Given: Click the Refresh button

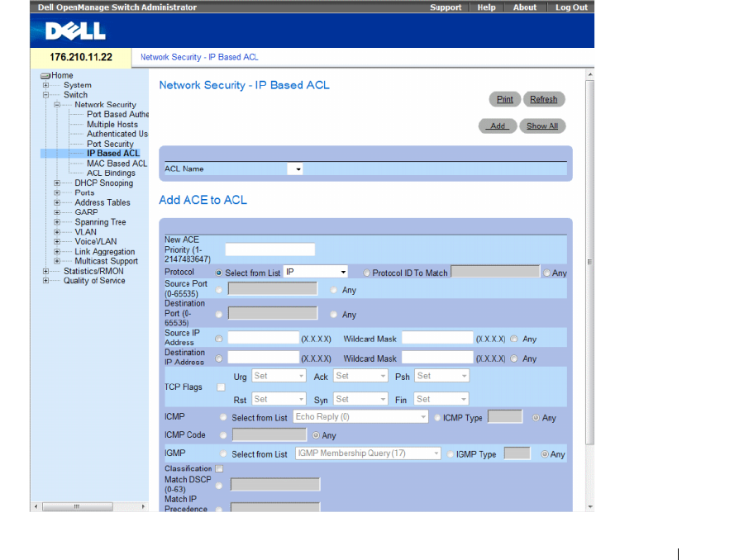Looking at the screenshot, I should pos(544,99).
